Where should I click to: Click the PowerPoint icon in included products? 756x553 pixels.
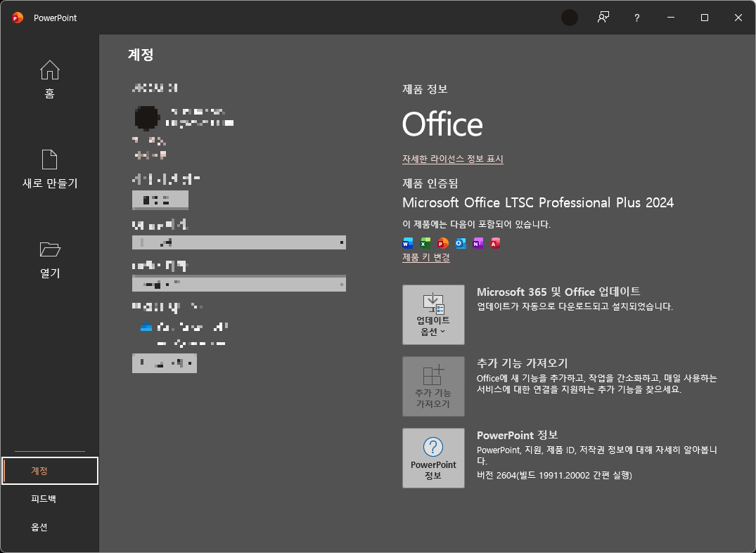[442, 243]
